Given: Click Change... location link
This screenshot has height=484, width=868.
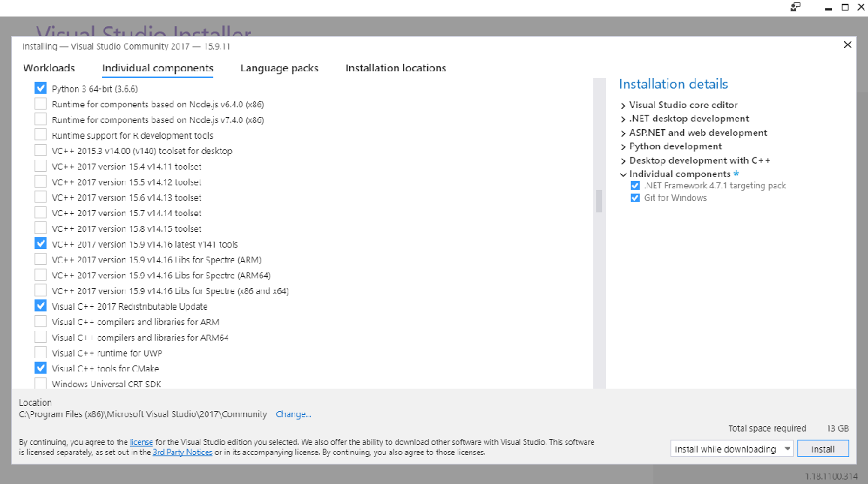Looking at the screenshot, I should click(294, 413).
